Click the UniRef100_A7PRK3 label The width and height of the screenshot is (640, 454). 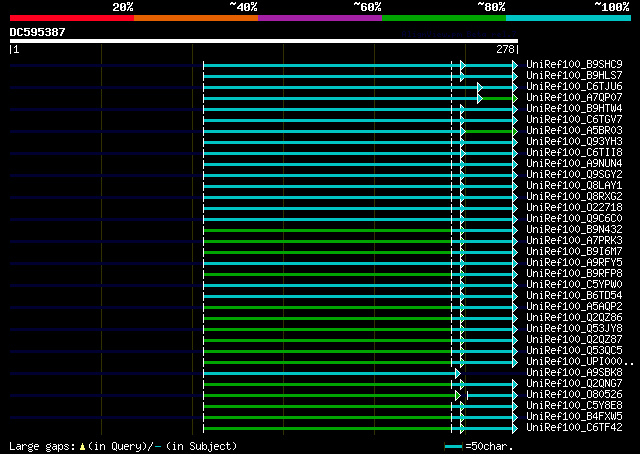coord(574,241)
